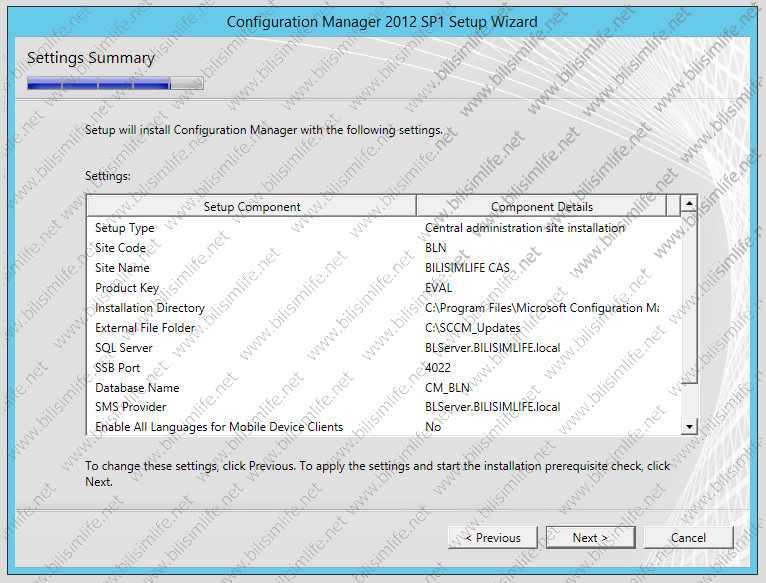Image resolution: width=766 pixels, height=583 pixels.
Task: Select the Product Key row label
Action: pyautogui.click(x=127, y=288)
